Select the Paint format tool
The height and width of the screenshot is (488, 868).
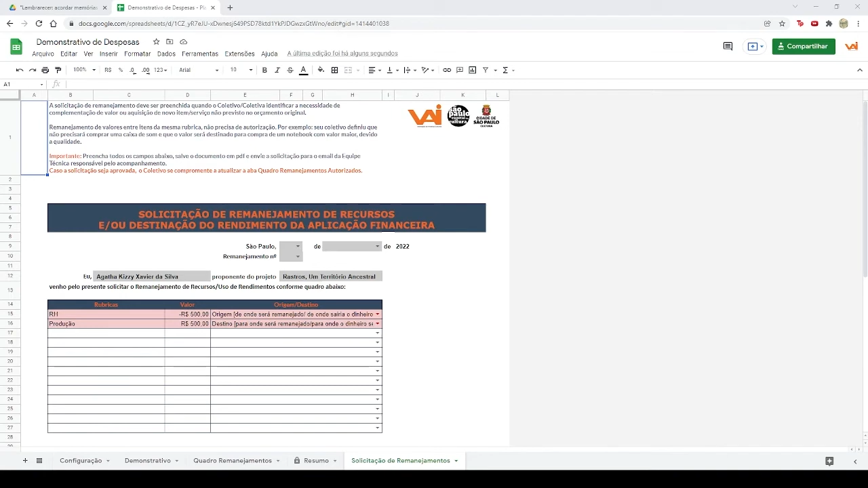[x=58, y=70]
